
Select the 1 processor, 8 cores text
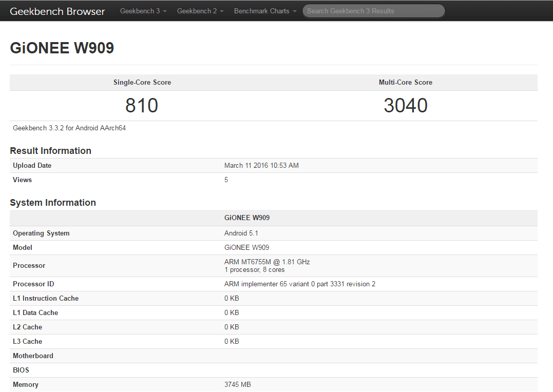(x=254, y=270)
